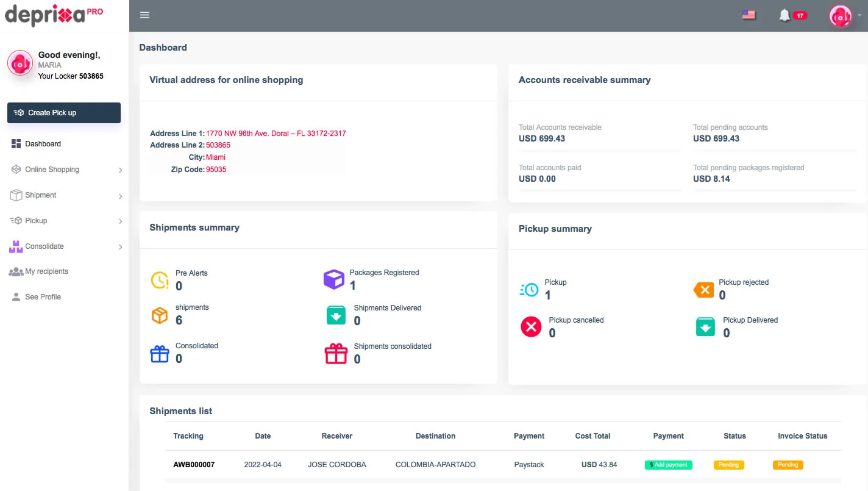The height and width of the screenshot is (491, 868).
Task: Expand the Shipment sidebar submenu
Action: (x=66, y=195)
